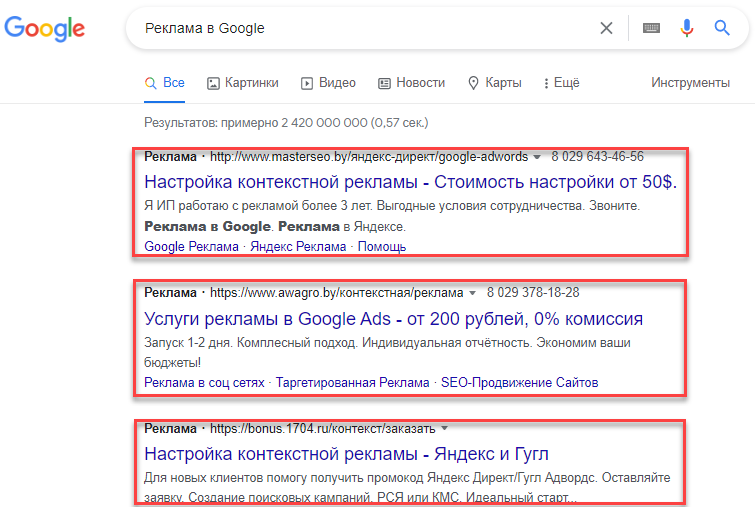Open 'Настройка контекстной рекламы - Яндекс и Гугл' ad
Screen dimensions: 755x507
[x=346, y=454]
